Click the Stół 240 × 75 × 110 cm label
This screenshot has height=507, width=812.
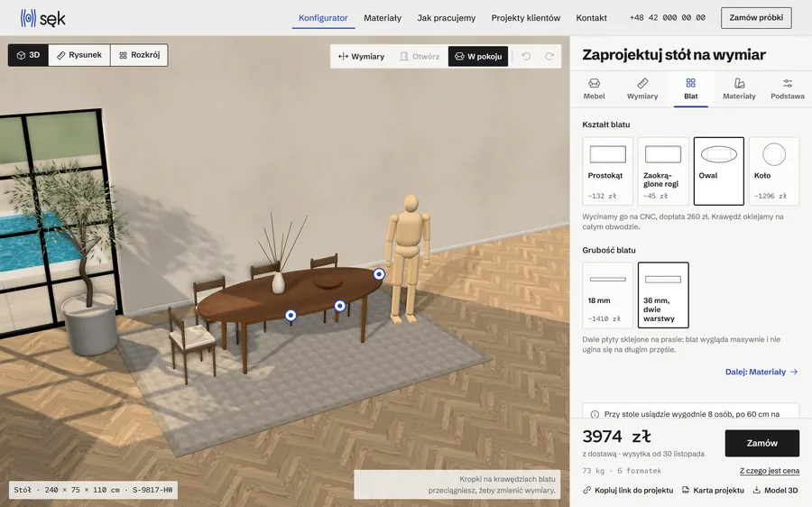(x=93, y=490)
